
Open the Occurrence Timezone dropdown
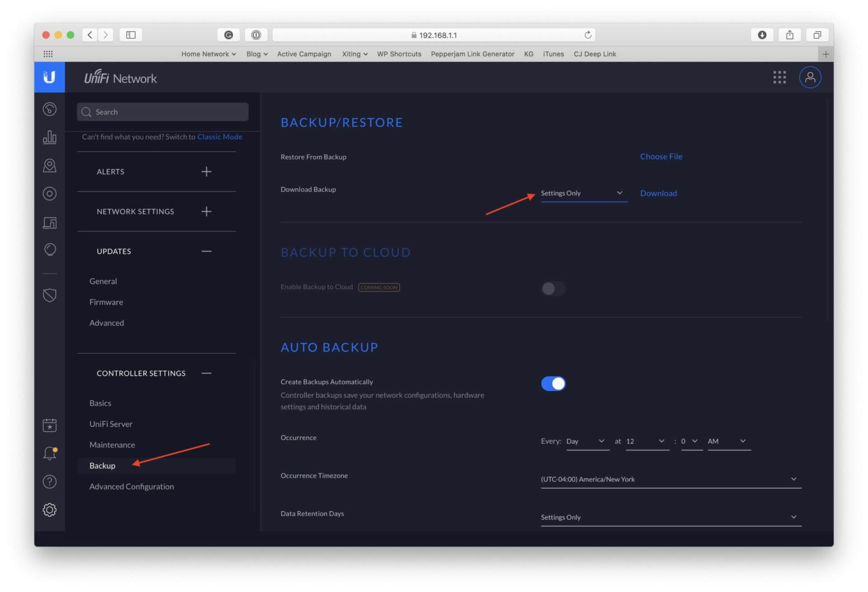[671, 479]
